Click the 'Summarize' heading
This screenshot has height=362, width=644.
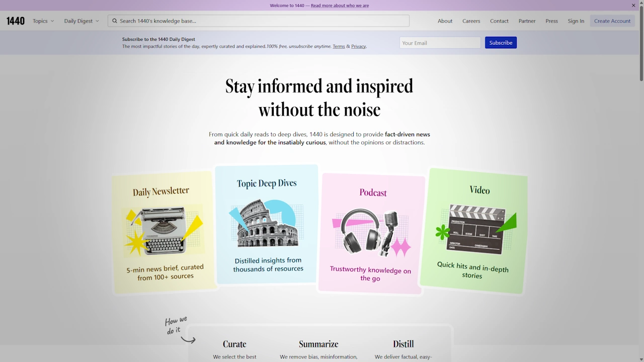(x=318, y=344)
